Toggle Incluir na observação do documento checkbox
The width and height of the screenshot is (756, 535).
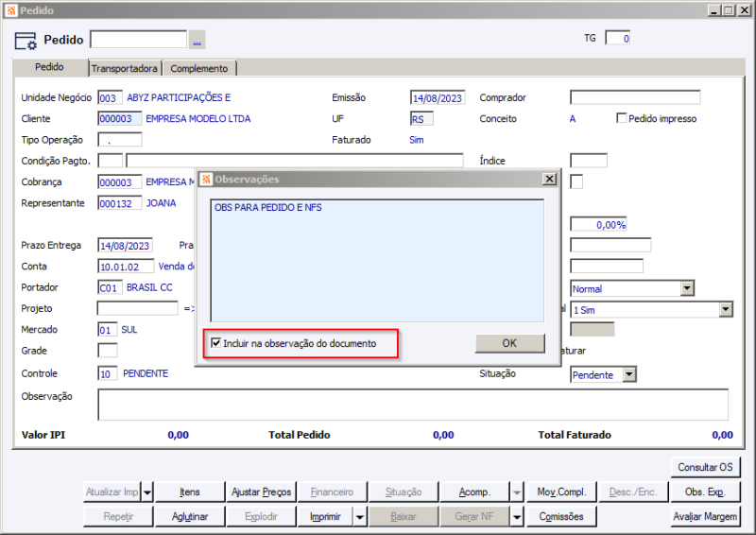(216, 343)
